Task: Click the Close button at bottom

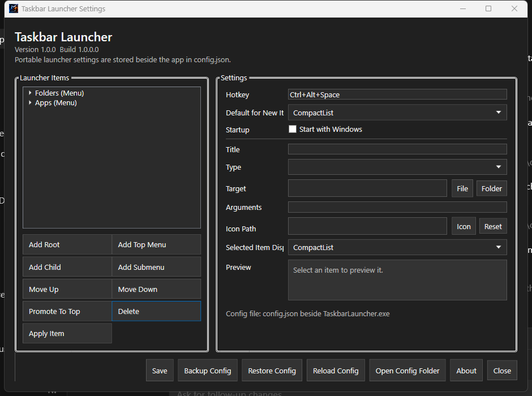Action: point(502,371)
